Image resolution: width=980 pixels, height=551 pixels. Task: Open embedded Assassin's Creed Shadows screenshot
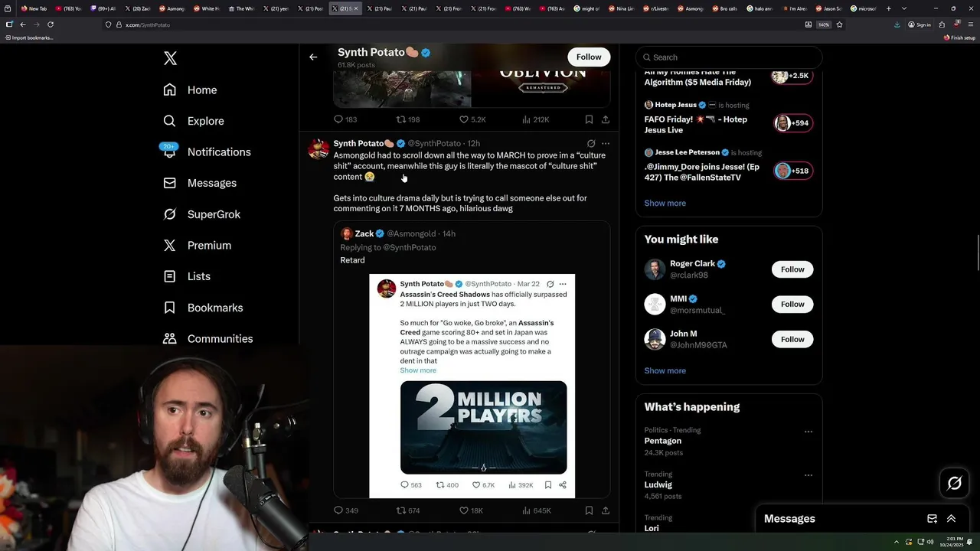click(x=472, y=386)
